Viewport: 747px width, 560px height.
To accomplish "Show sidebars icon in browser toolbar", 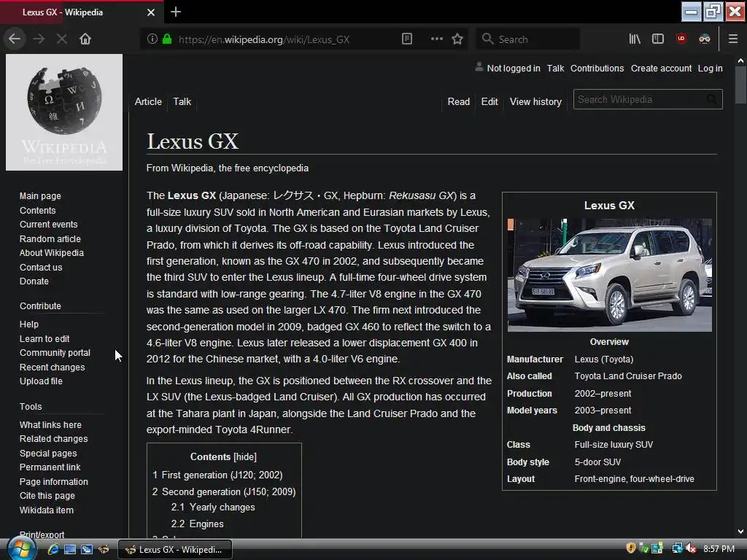I will click(658, 39).
